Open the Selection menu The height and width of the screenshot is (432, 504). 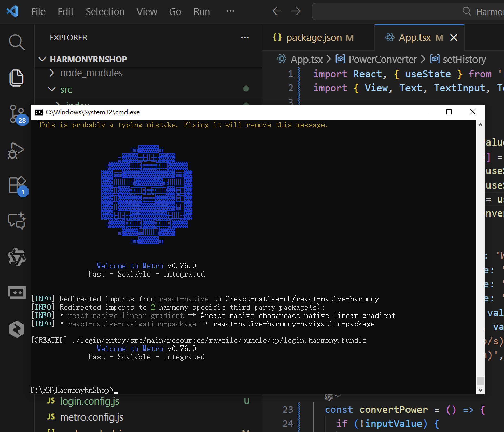point(105,12)
